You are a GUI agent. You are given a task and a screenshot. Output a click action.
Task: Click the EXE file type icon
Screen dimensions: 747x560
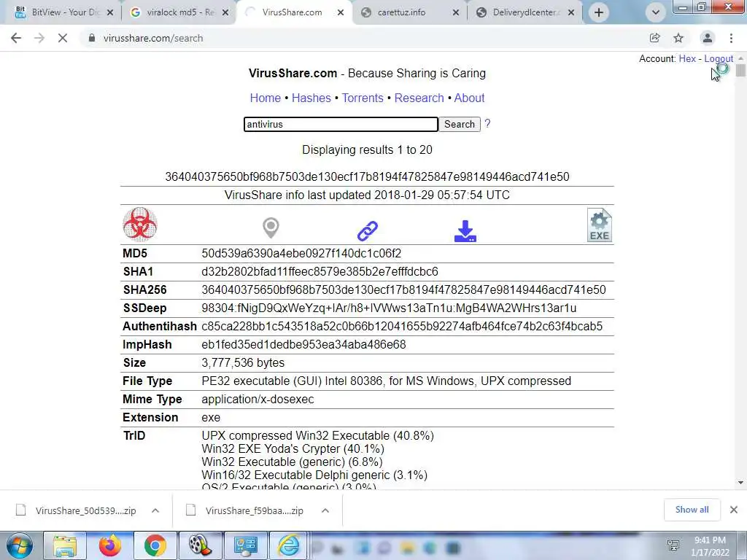pyautogui.click(x=600, y=225)
